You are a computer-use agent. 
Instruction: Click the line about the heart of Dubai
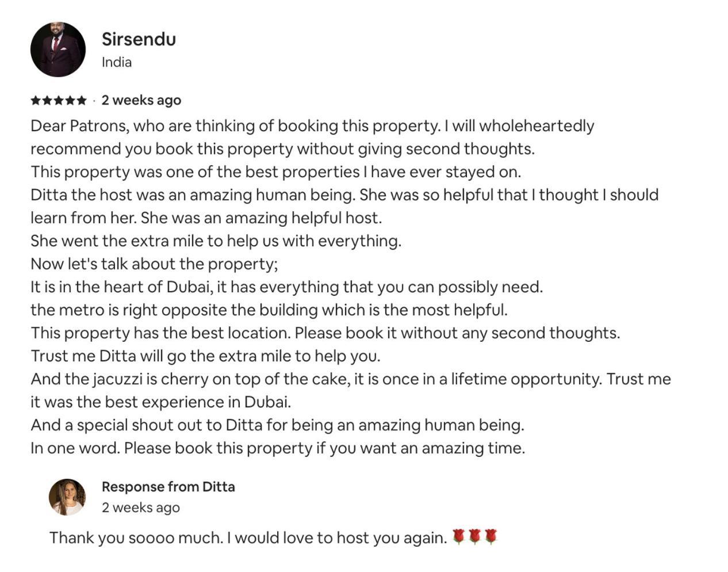click(x=287, y=287)
